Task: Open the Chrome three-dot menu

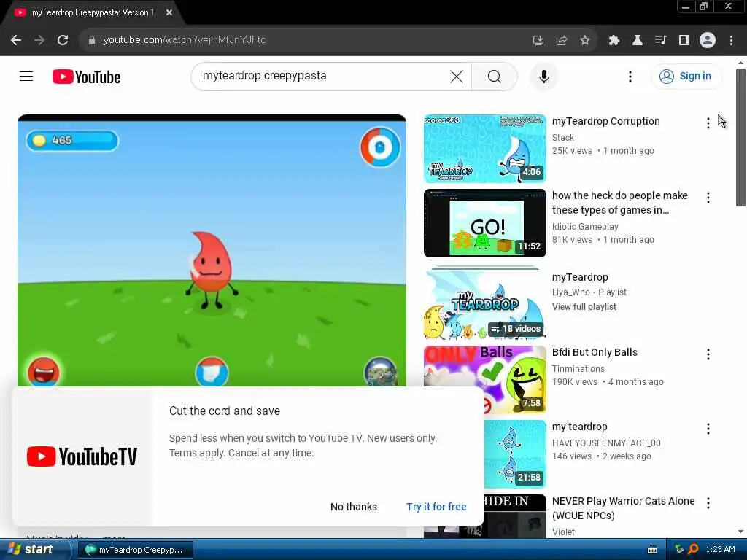Action: (x=731, y=41)
